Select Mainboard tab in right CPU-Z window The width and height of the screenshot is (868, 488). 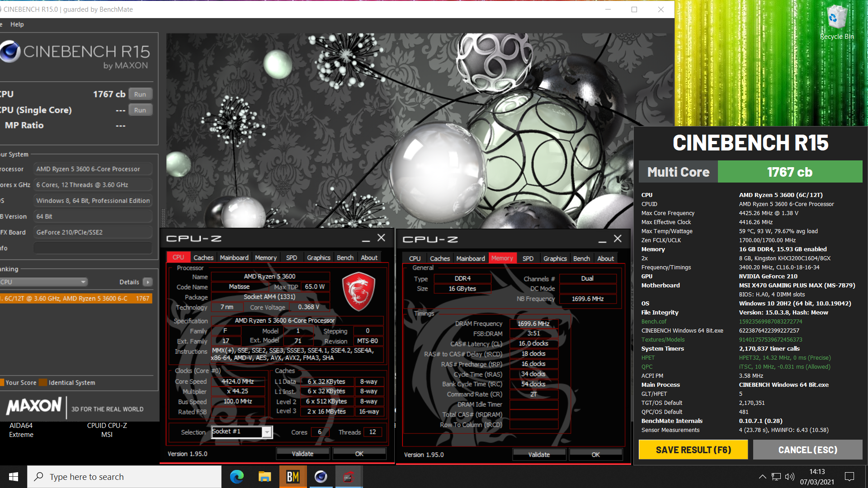(x=471, y=258)
